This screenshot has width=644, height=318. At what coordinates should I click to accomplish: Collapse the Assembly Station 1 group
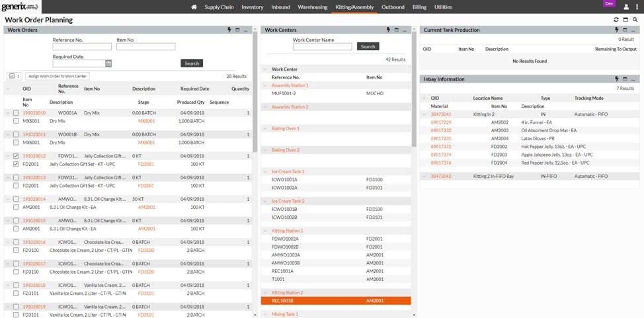coord(265,85)
